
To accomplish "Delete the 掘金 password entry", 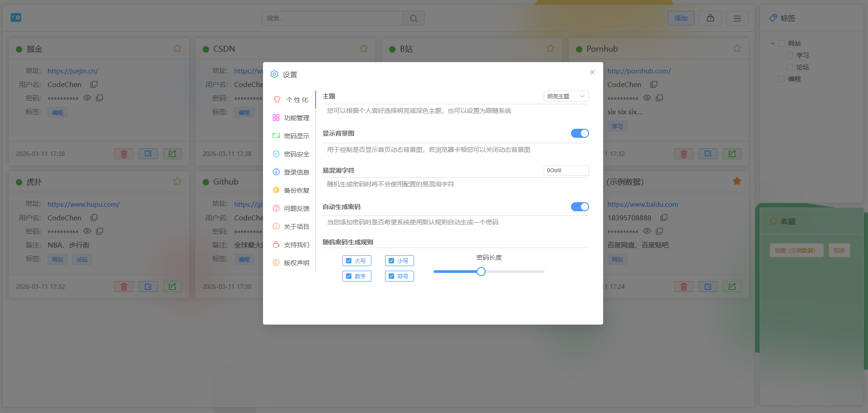I will 123,154.
